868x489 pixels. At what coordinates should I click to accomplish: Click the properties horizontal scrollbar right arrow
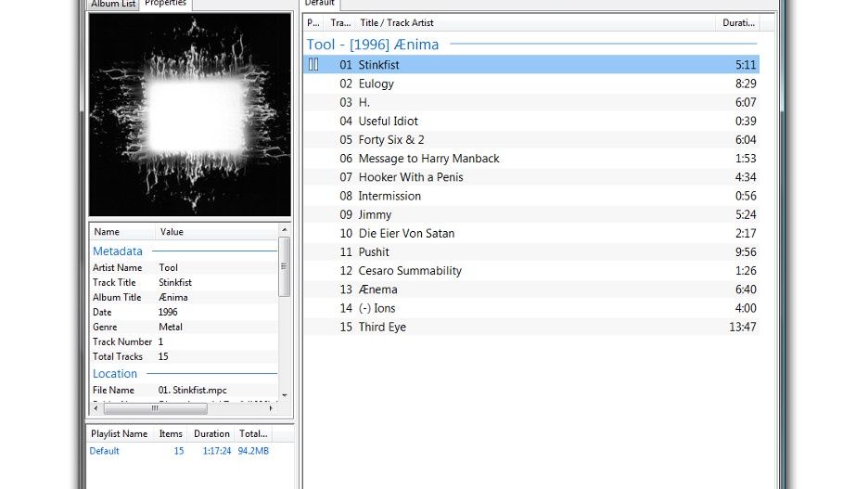pyautogui.click(x=271, y=408)
